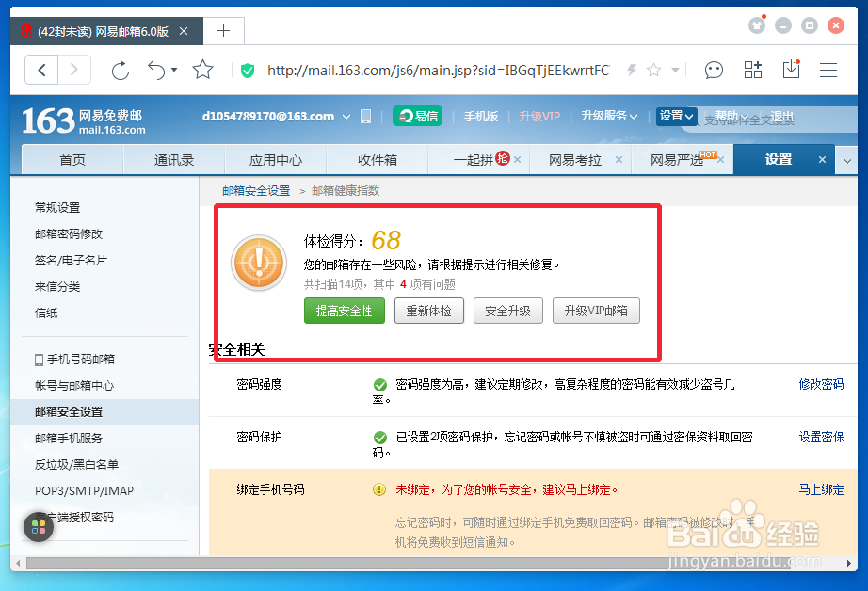The width and height of the screenshot is (868, 591).
Task: Click the star inside the address bar
Action: [x=653, y=70]
